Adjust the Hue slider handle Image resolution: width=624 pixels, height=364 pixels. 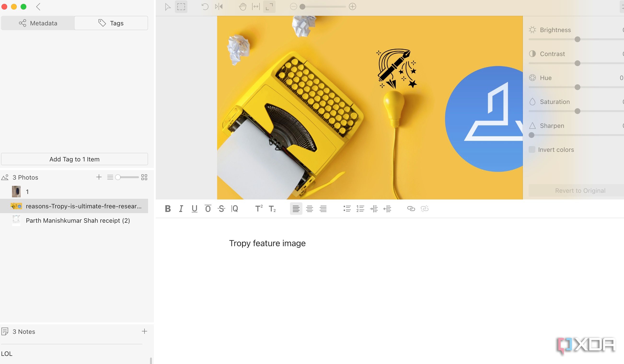click(577, 87)
